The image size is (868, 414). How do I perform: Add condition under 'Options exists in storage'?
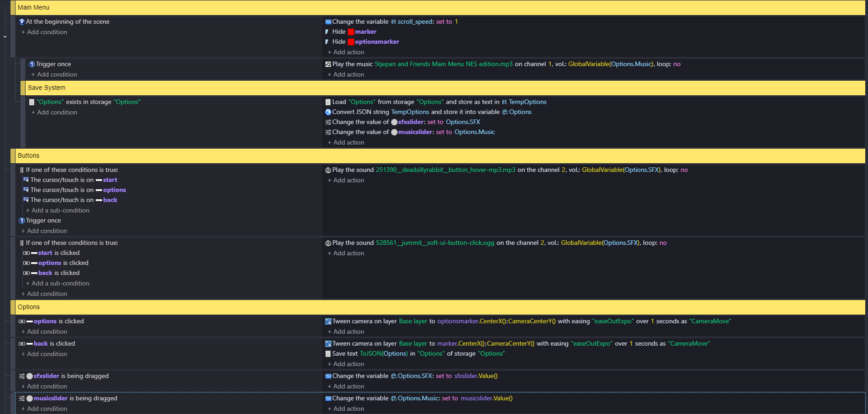coord(54,113)
